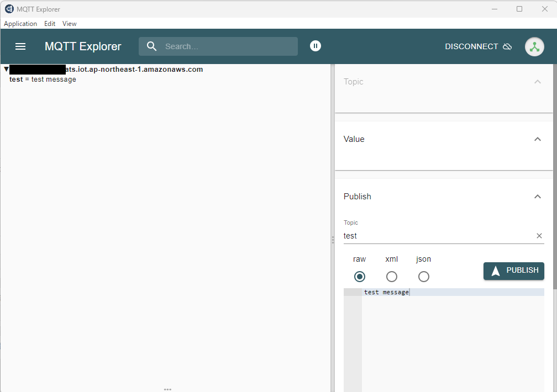Collapse the Value panel chevron
Image resolution: width=557 pixels, height=392 pixels.
click(x=538, y=139)
